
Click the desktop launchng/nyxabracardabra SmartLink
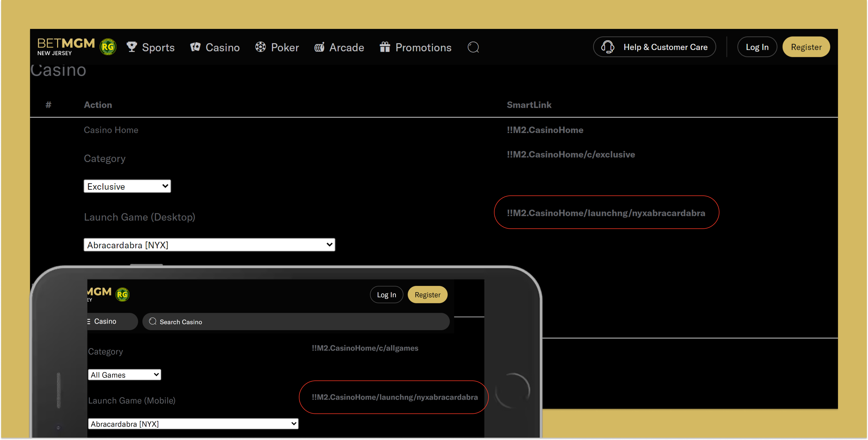[606, 213]
